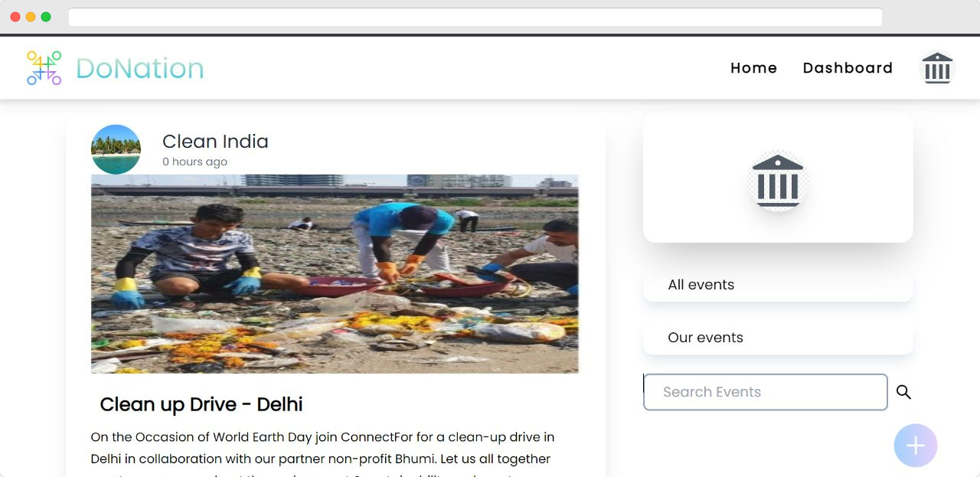Screen dimensions: 980x477
Task: Select the Our events filter
Action: [778, 338]
